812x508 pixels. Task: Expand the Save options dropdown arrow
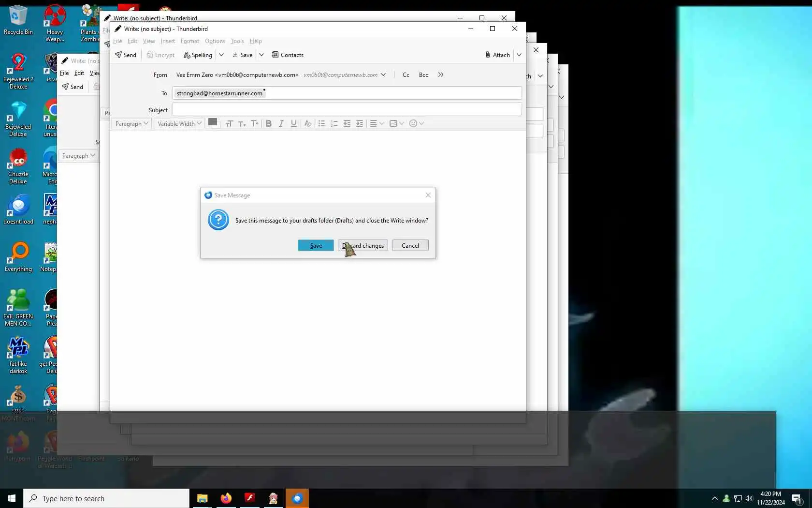261,55
